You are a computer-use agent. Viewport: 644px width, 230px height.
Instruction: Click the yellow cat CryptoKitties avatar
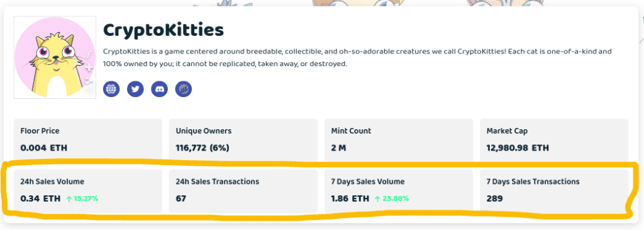[x=55, y=57]
